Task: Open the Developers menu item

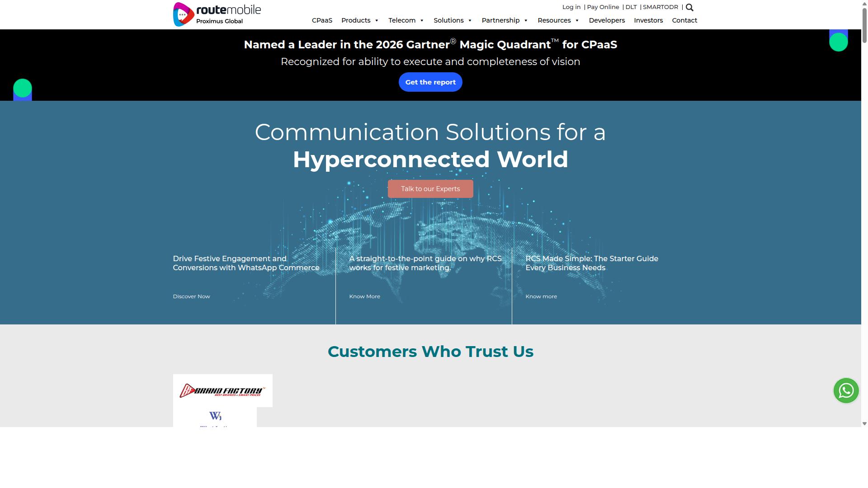Action: click(607, 20)
